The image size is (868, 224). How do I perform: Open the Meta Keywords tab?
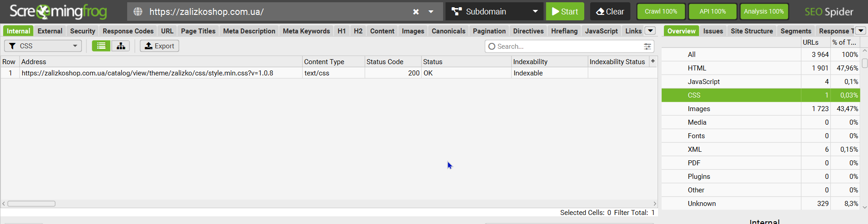click(x=306, y=31)
